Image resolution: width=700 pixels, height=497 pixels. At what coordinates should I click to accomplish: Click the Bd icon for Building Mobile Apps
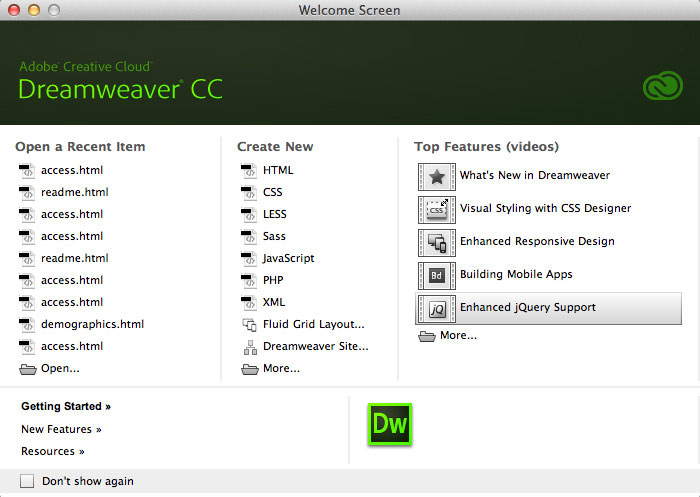tap(437, 276)
